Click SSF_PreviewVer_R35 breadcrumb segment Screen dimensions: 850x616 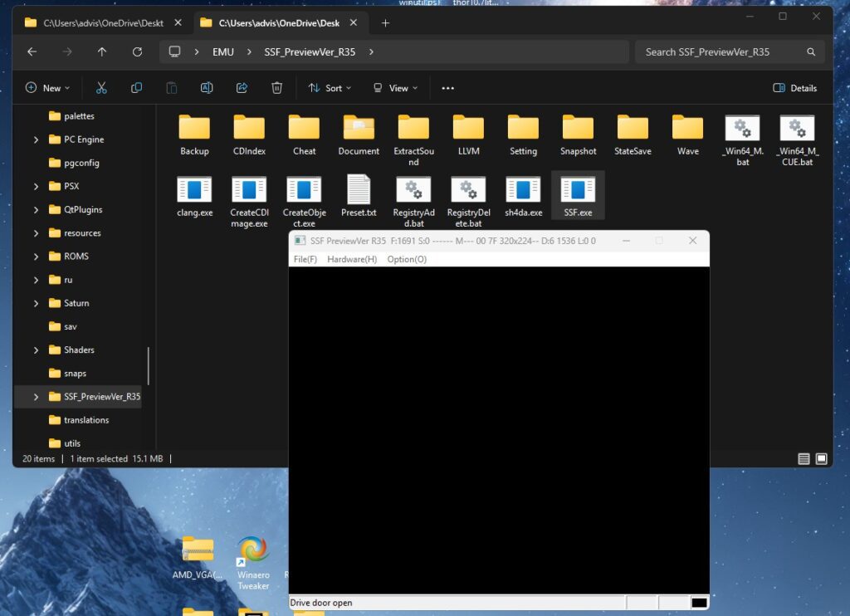[x=310, y=52]
